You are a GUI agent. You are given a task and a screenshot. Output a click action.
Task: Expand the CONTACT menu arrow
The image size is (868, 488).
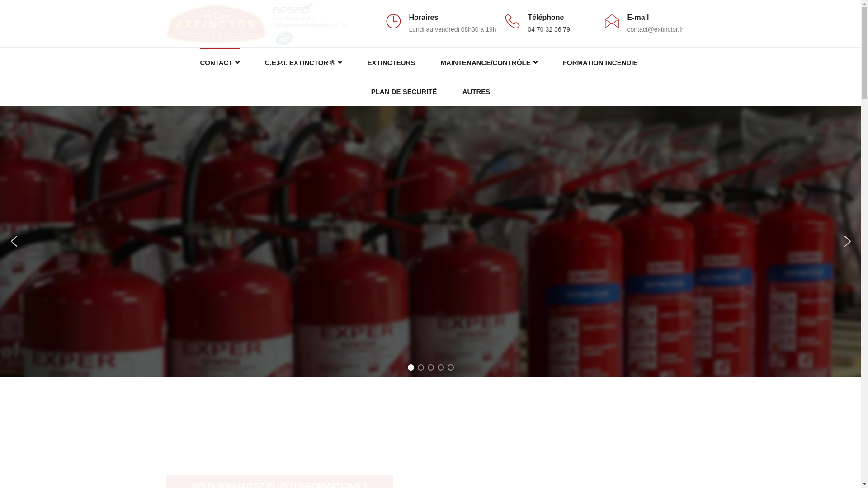(237, 63)
